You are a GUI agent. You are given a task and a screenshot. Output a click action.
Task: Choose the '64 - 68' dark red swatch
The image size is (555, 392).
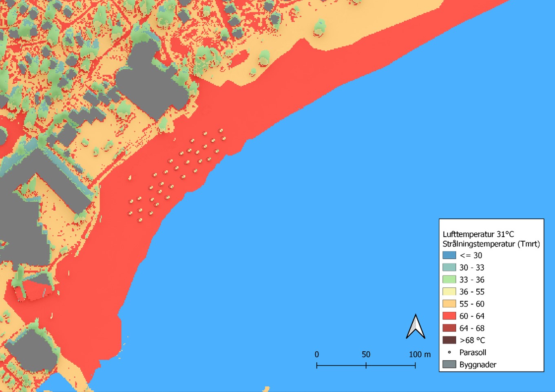point(449,328)
